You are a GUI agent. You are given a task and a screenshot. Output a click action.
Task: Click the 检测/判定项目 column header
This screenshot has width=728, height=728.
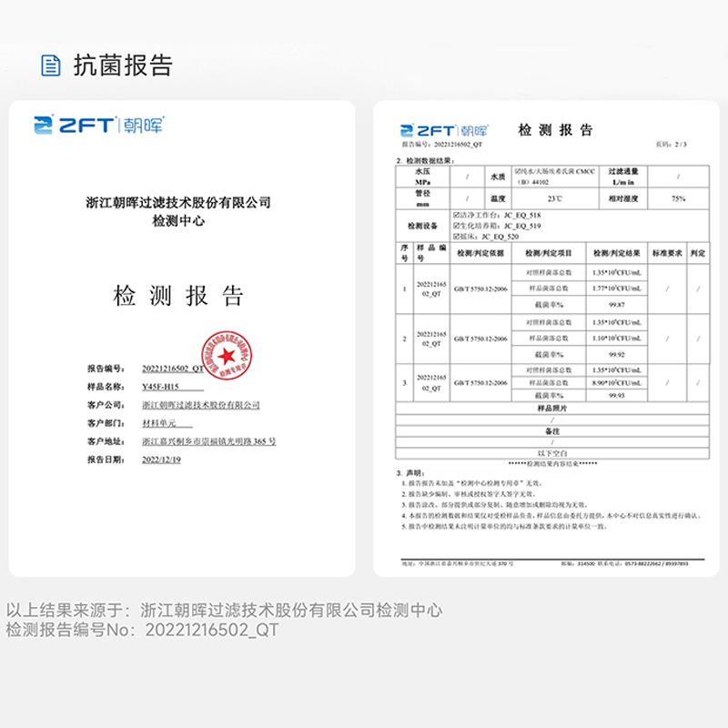click(549, 253)
